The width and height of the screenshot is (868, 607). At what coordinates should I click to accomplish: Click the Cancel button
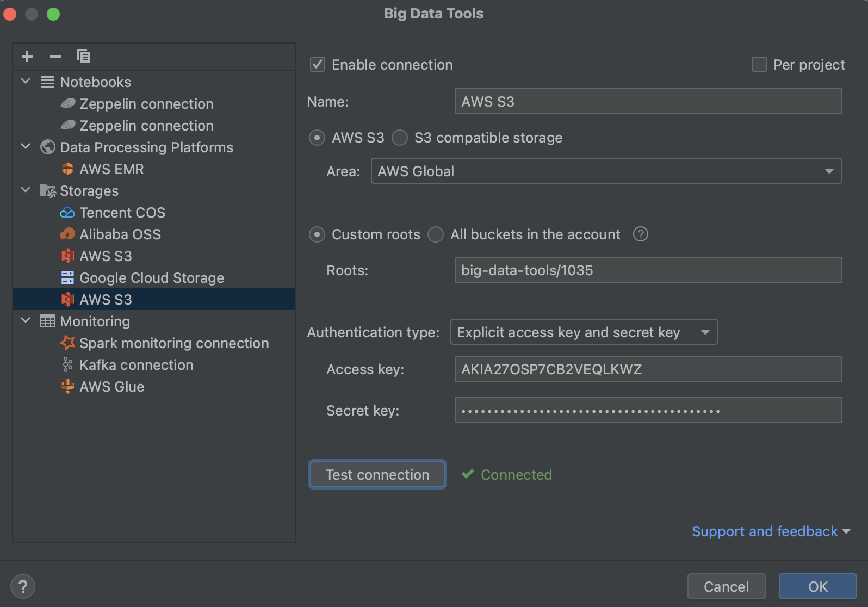point(726,587)
